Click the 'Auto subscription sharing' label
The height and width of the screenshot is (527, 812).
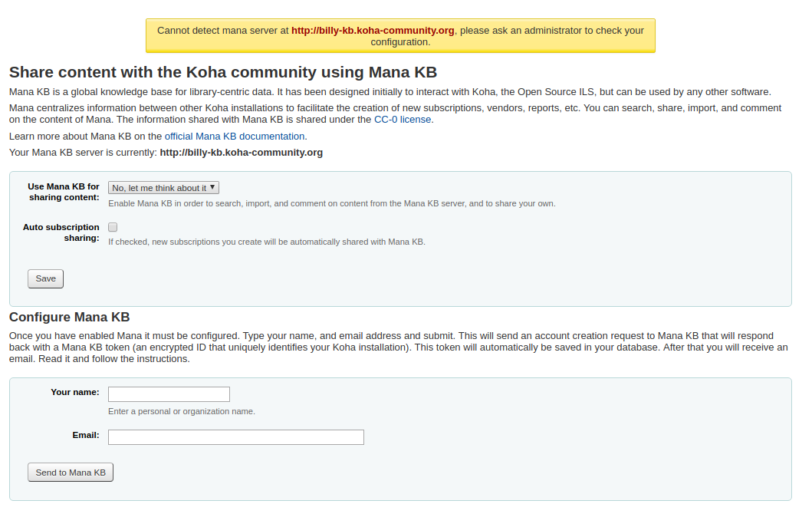coord(61,232)
